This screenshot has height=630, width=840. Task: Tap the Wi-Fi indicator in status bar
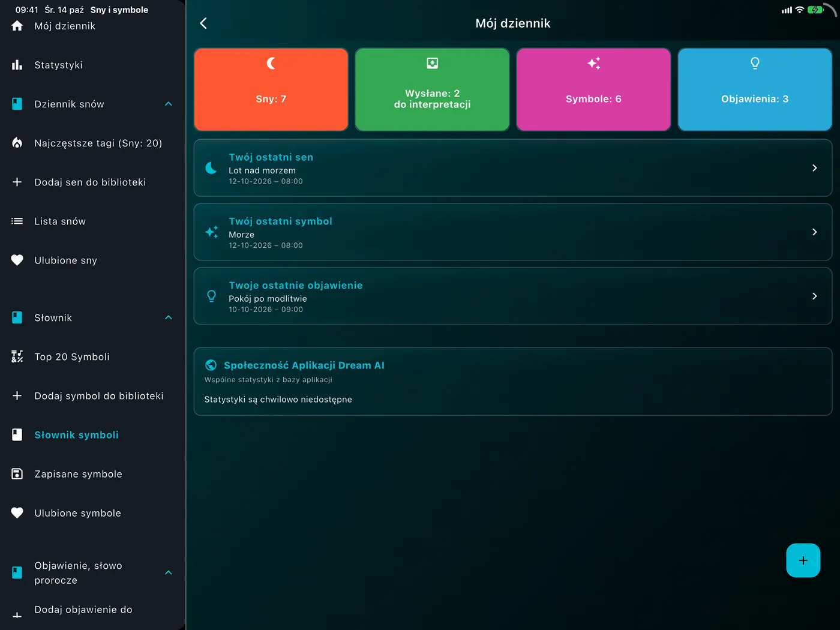tap(799, 10)
